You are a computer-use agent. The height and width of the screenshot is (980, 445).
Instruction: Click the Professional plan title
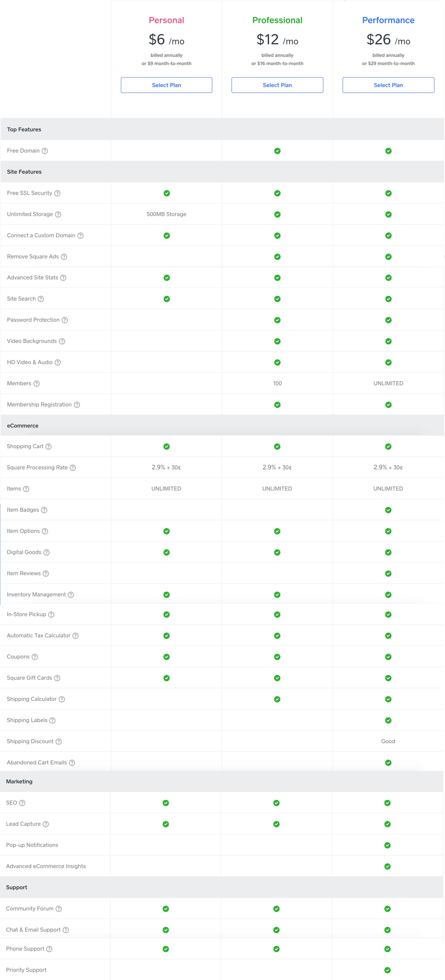(277, 20)
